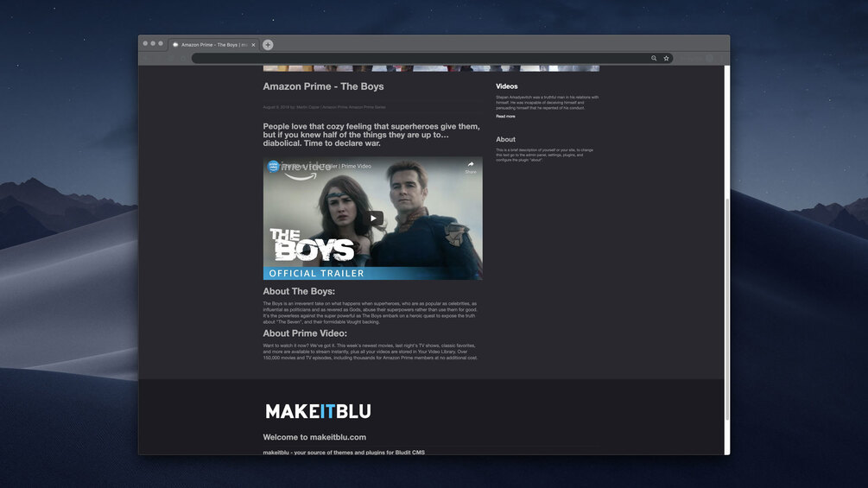Viewport: 868px width, 488px height.
Task: Play The Boys official trailer video
Action: coord(373,218)
